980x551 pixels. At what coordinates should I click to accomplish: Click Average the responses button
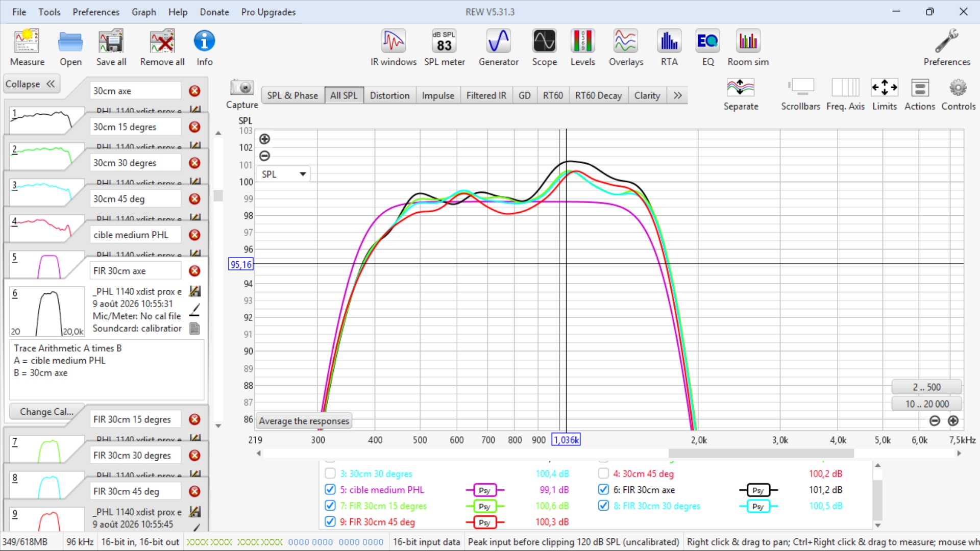(304, 421)
